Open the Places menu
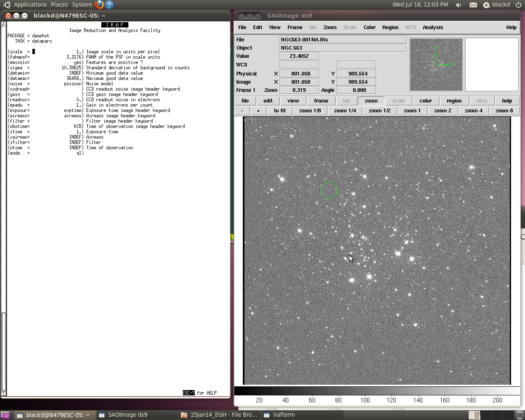This screenshot has height=420, width=525. click(59, 5)
